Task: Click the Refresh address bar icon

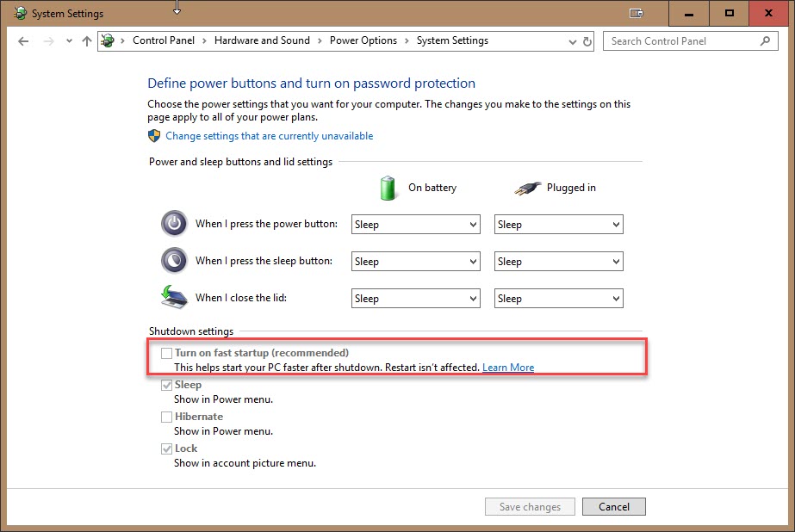Action: point(587,41)
